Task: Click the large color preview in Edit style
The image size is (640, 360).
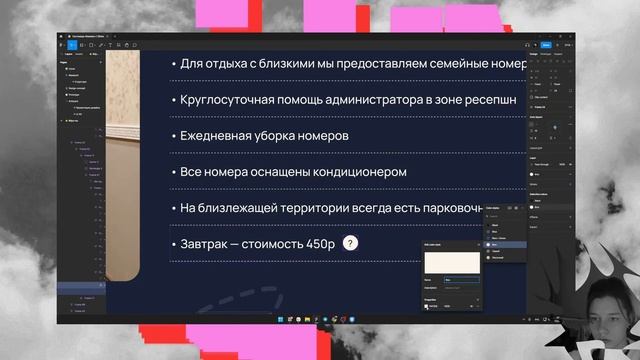Action: click(x=452, y=262)
